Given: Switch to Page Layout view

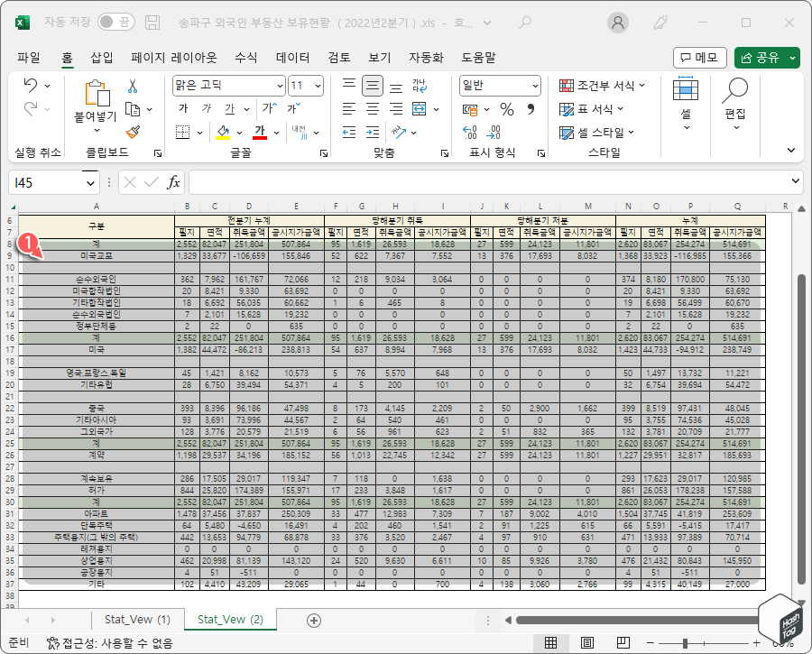Looking at the screenshot, I should tap(587, 643).
